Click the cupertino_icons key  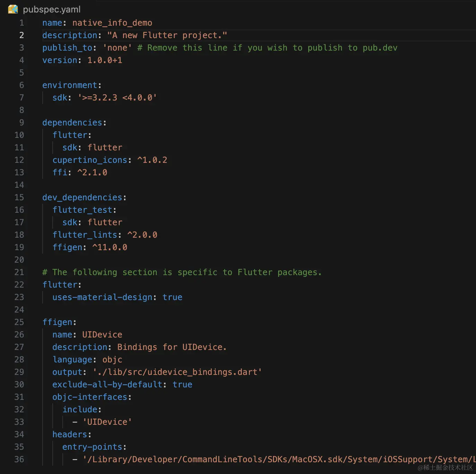(x=90, y=160)
